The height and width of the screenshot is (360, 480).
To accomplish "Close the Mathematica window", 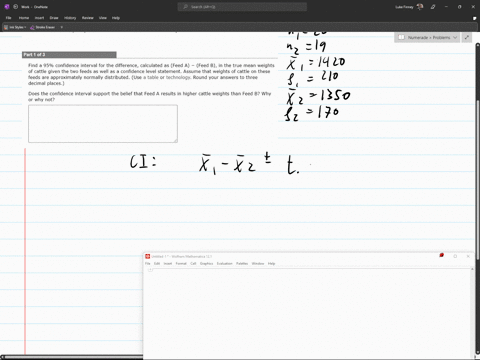I will [x=468, y=256].
